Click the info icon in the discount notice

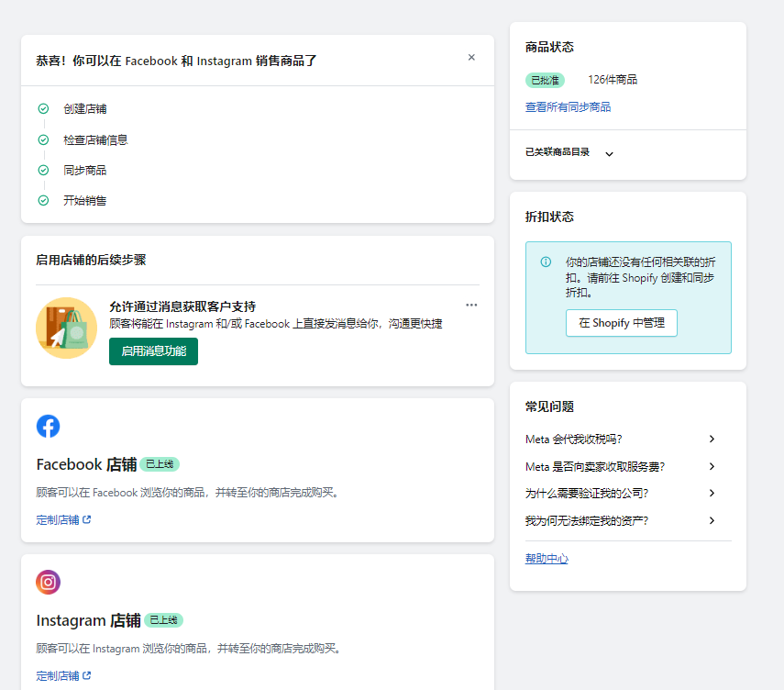pos(546,262)
